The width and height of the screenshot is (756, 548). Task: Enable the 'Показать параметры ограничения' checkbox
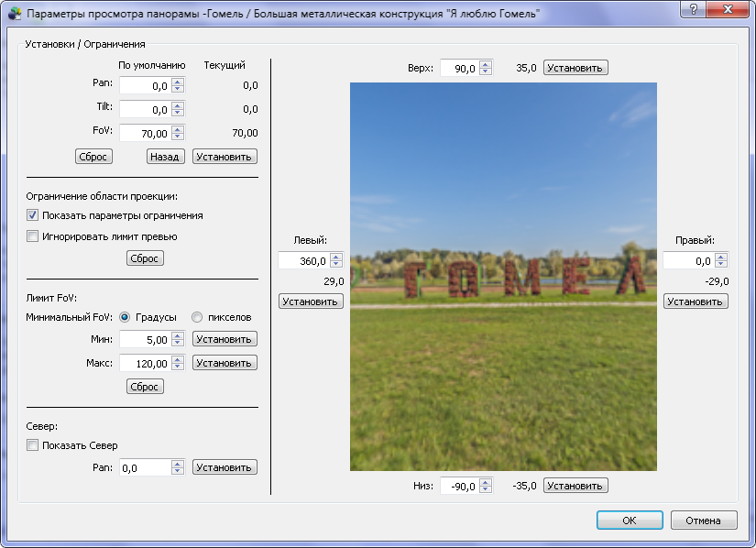32,215
